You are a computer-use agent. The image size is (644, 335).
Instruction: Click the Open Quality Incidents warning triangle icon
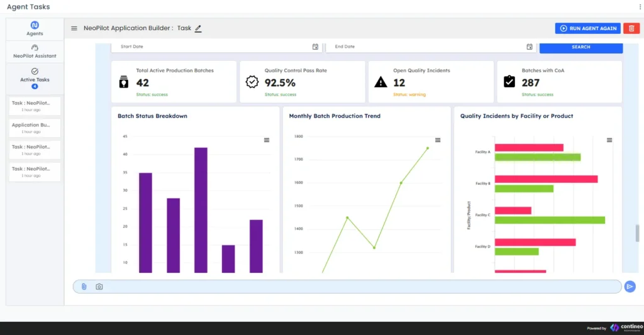tap(380, 82)
